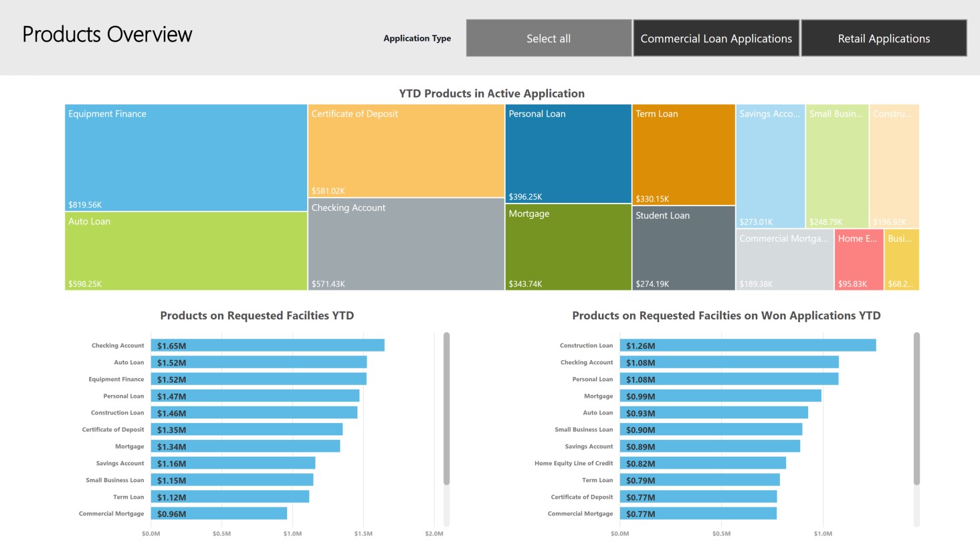Click the Checking Account $1.08M won bar
This screenshot has width=980, height=549.
[729, 362]
